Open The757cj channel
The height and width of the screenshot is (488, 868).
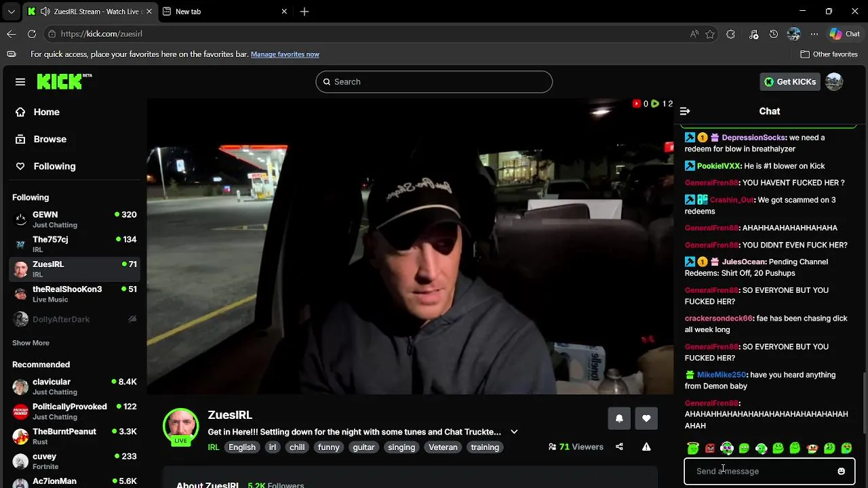[x=75, y=244]
